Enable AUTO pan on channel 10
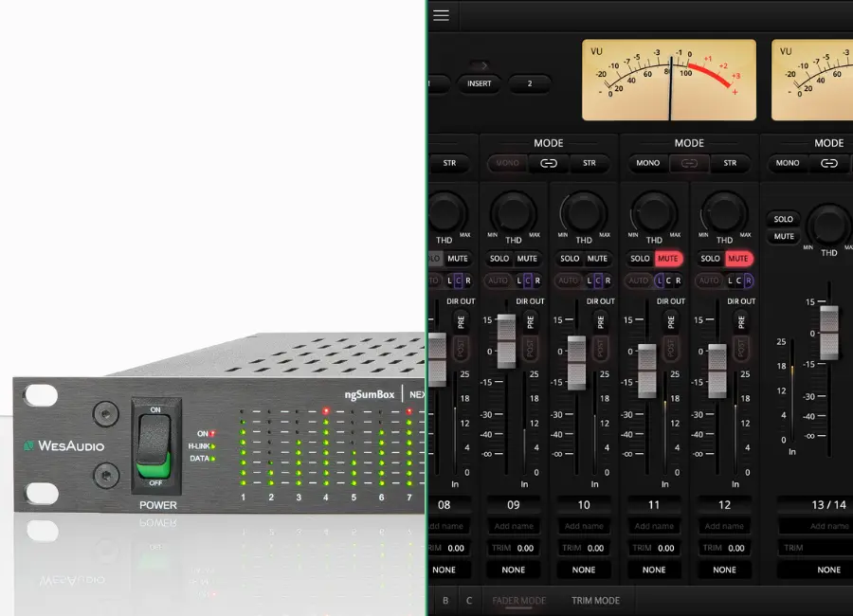The width and height of the screenshot is (853, 616). tap(568, 281)
